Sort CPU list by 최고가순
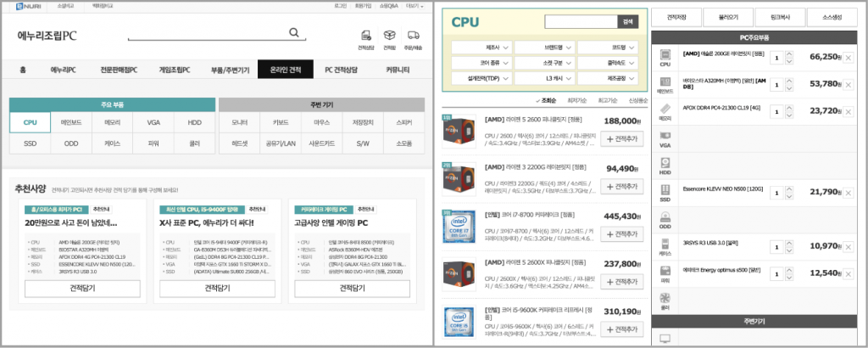Viewport: 868px width, 348px height. 607,101
